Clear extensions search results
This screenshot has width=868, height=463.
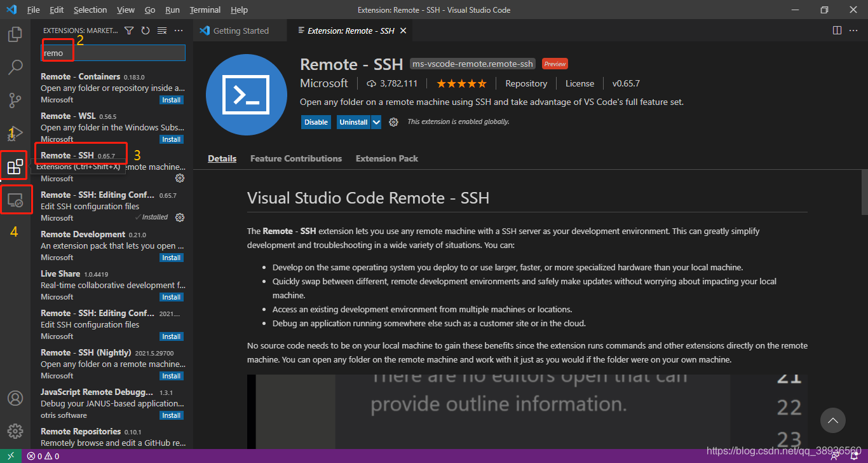coord(162,31)
